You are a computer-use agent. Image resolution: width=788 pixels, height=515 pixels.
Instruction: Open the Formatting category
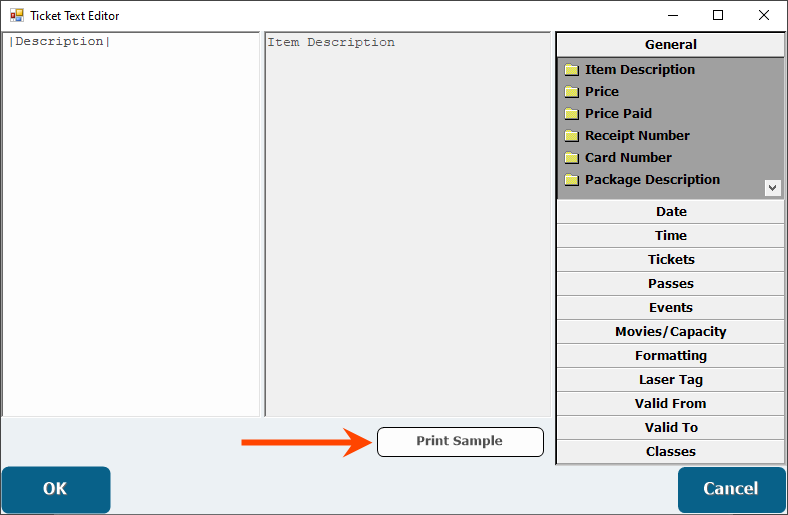[670, 356]
